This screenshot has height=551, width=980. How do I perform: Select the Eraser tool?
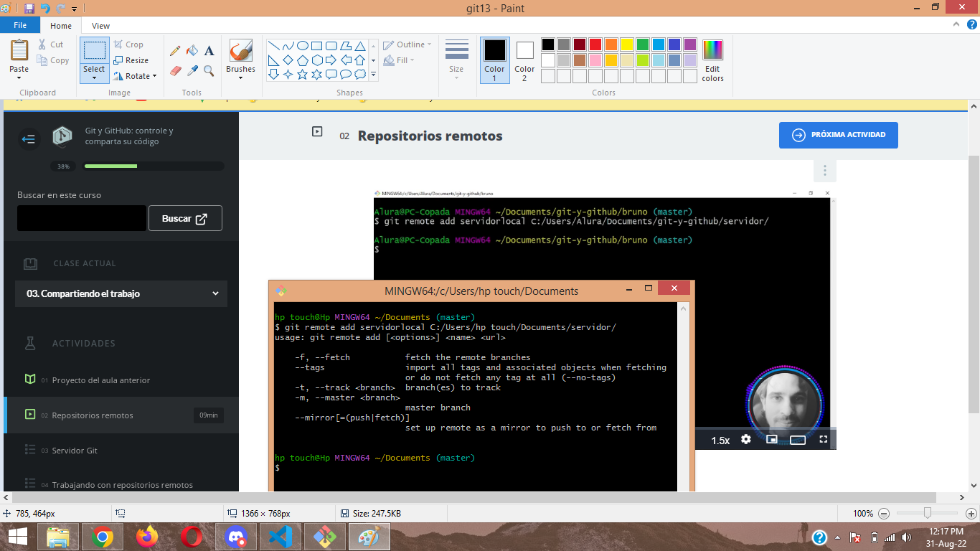175,70
